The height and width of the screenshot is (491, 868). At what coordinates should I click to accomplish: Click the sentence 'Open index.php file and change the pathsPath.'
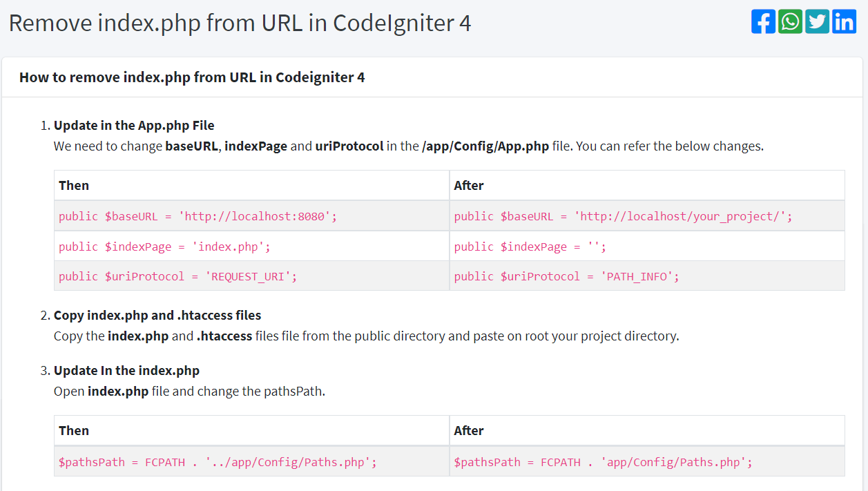(189, 392)
